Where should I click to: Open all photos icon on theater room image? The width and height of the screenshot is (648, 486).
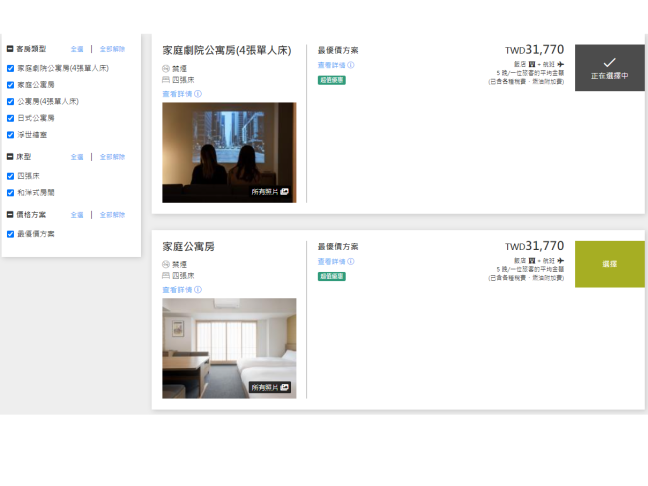284,191
